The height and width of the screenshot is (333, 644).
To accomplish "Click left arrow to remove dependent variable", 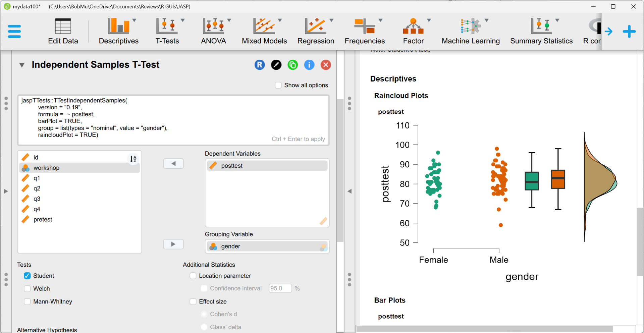I will tap(173, 164).
